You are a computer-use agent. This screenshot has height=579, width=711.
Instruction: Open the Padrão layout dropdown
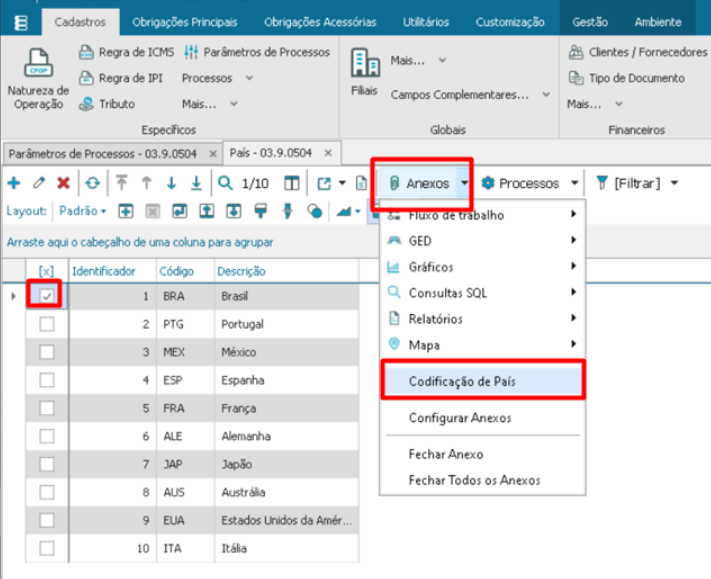(x=83, y=211)
